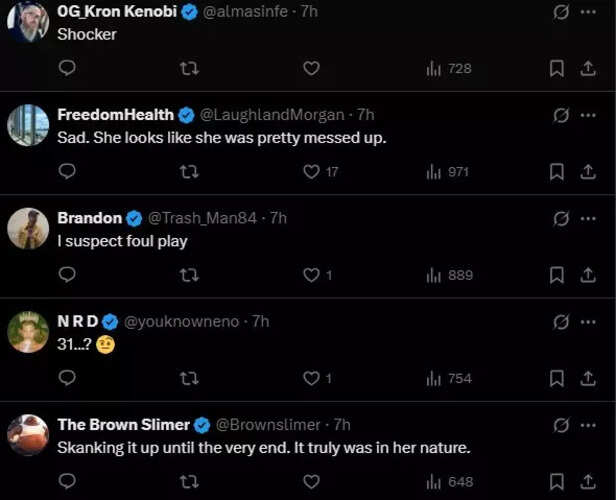This screenshot has width=616, height=500.
Task: Open more menu on OG_Kron Kenobi's tweet
Action: (x=588, y=12)
